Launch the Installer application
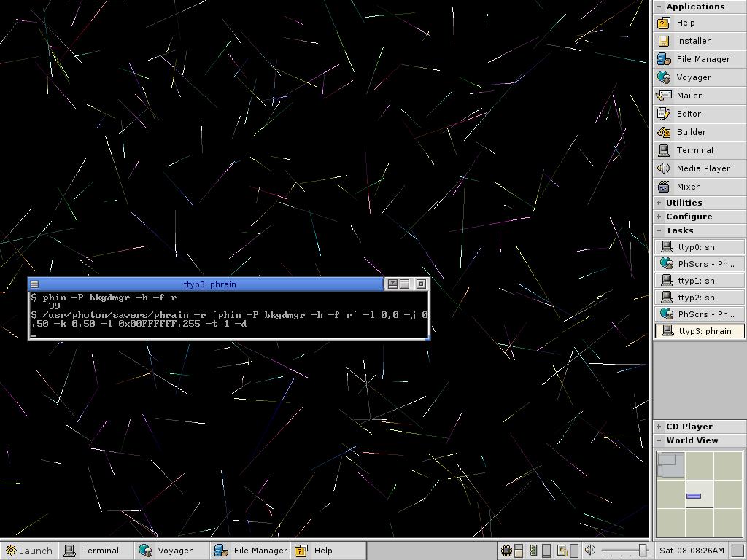 700,41
